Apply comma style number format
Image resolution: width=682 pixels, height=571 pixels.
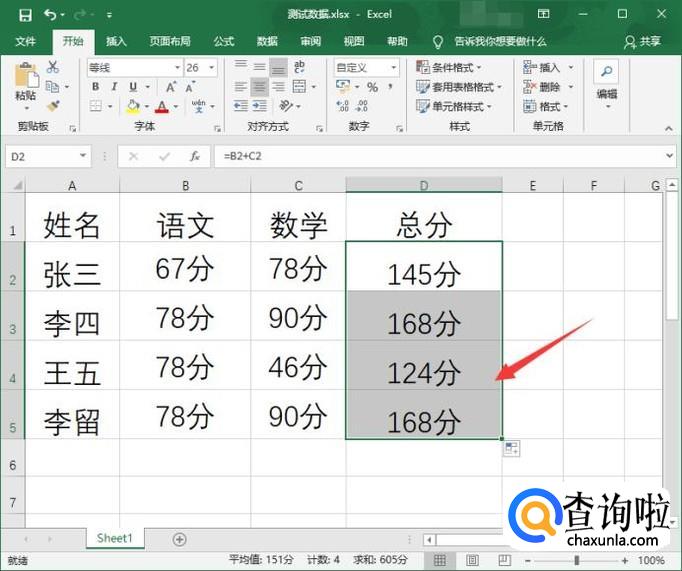pos(391,87)
